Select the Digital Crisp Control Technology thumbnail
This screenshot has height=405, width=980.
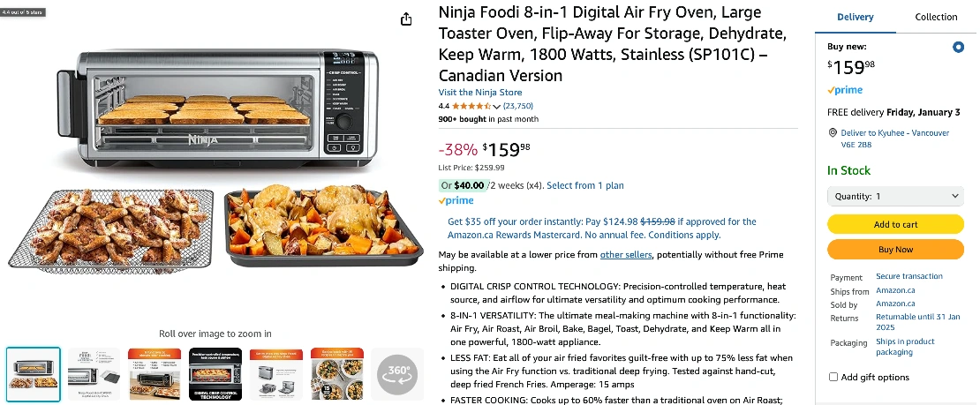click(215, 373)
